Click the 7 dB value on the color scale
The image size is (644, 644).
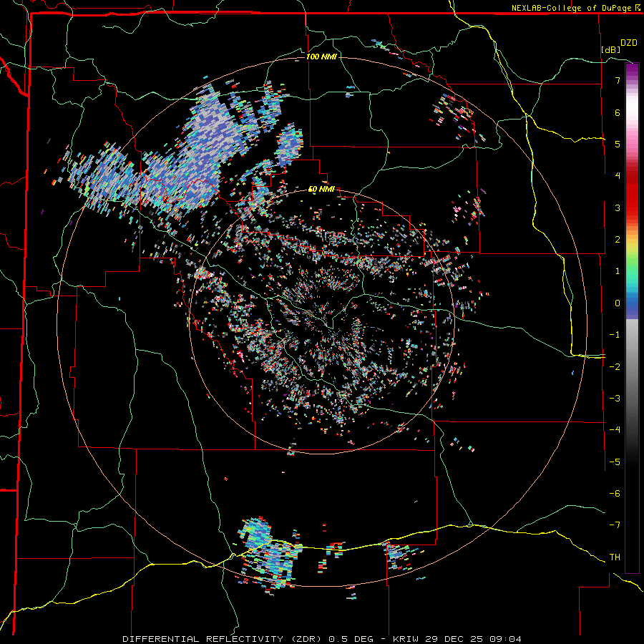click(618, 80)
